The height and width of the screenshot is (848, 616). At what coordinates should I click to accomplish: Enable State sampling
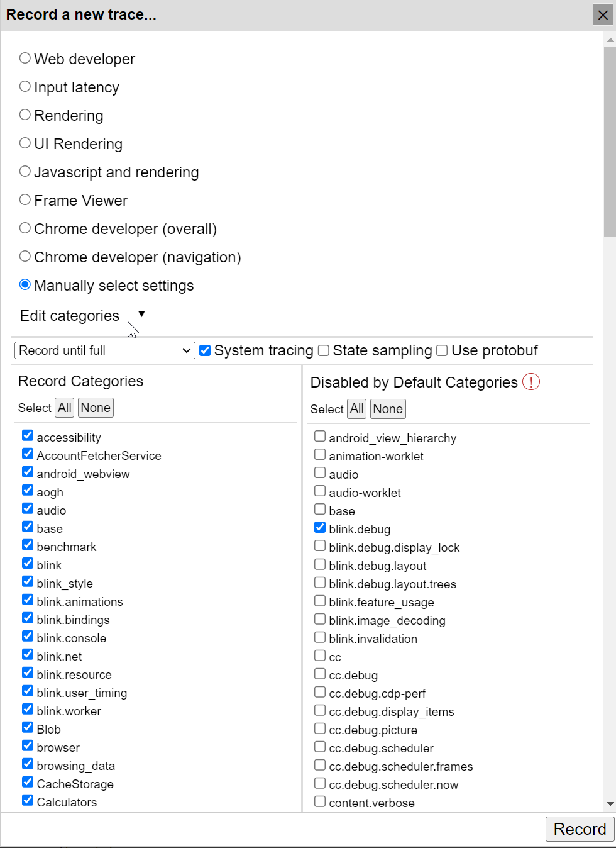click(x=323, y=350)
